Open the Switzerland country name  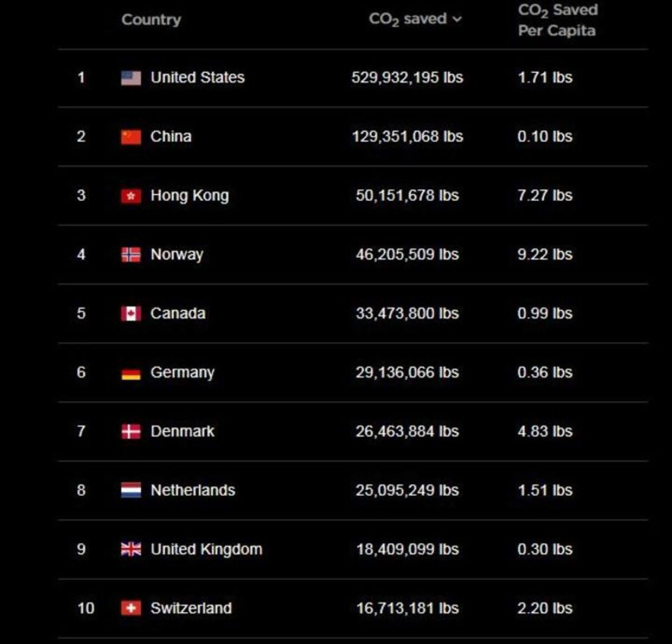tap(191, 608)
